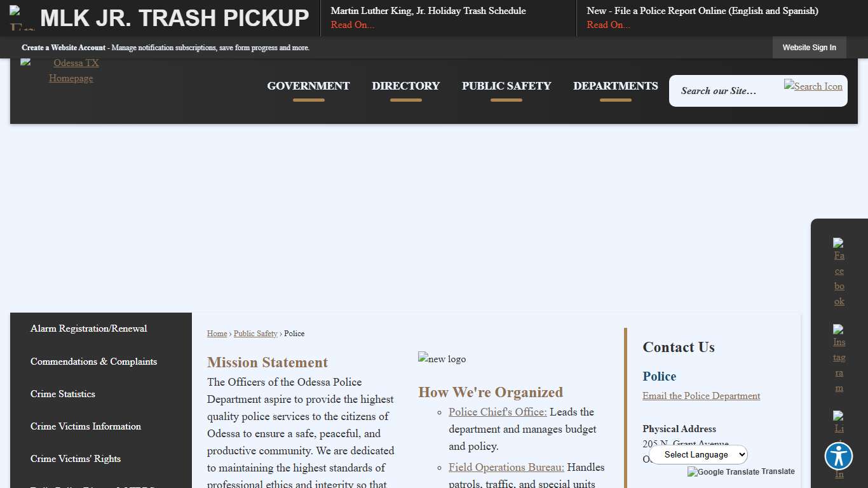This screenshot has height=488, width=868.
Task: Expand the Select Language dropdown
Action: [698, 454]
